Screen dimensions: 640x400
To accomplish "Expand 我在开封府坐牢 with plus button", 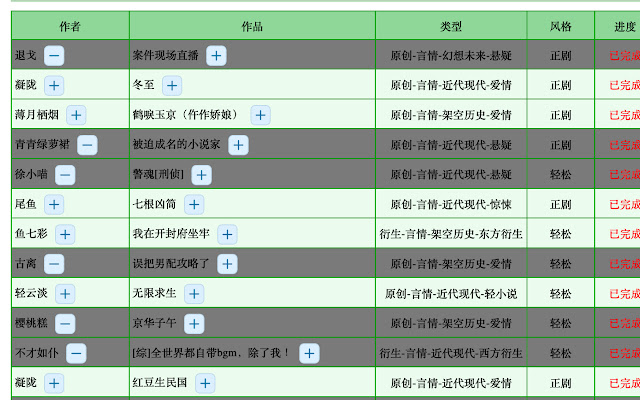I will tap(227, 234).
